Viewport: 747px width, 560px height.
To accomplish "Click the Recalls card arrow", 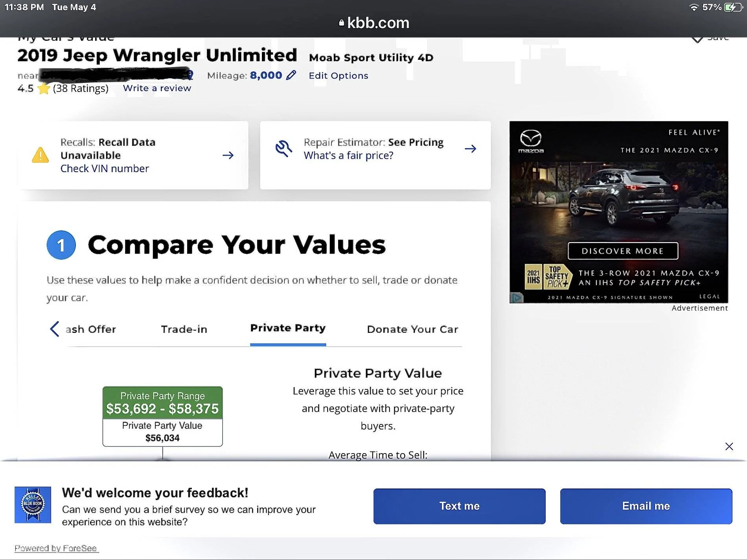I will point(228,155).
